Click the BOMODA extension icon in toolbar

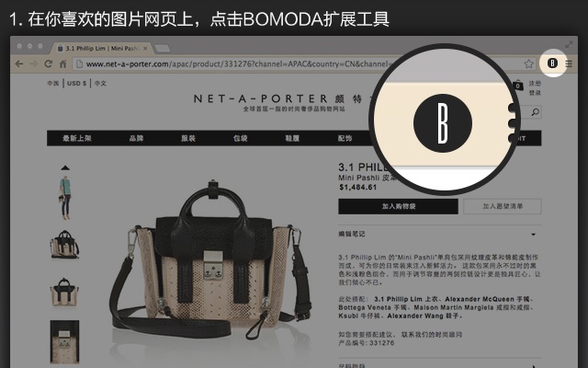tap(552, 63)
